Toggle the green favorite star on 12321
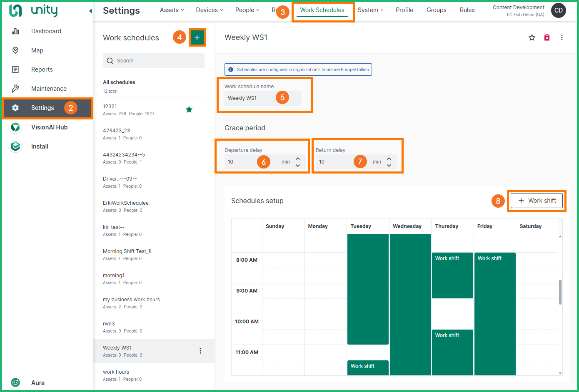Screen dimensions: 579x392 pyautogui.click(x=189, y=110)
